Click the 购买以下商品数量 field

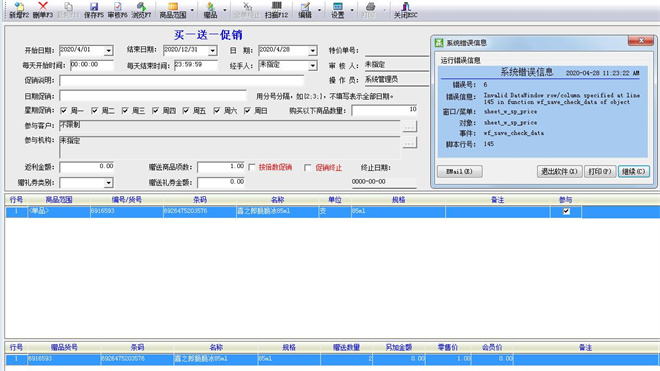[384, 110]
